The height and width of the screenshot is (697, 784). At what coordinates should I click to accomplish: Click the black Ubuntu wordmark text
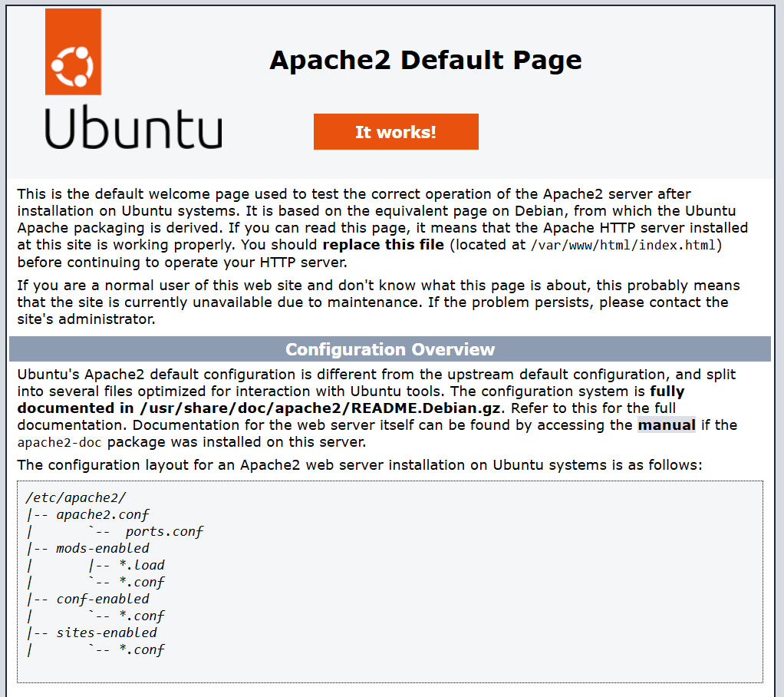point(133,127)
